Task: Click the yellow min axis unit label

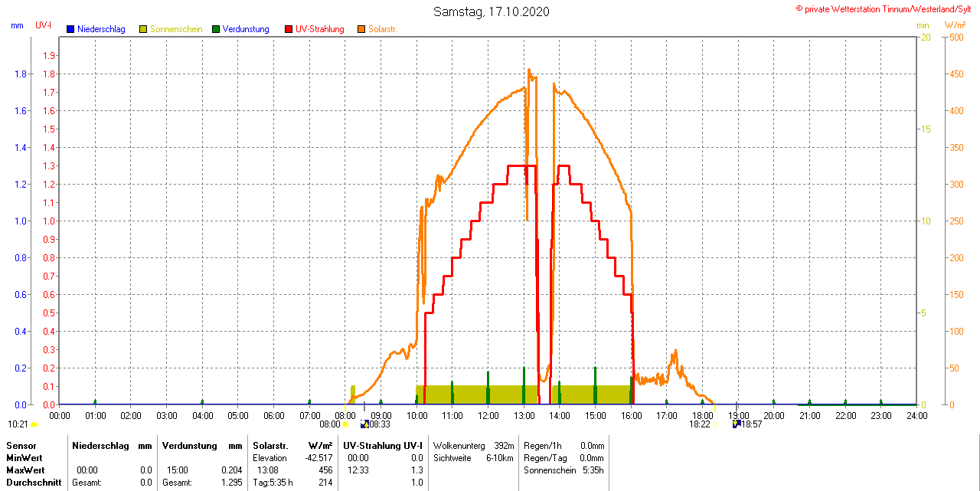Action: point(923,25)
